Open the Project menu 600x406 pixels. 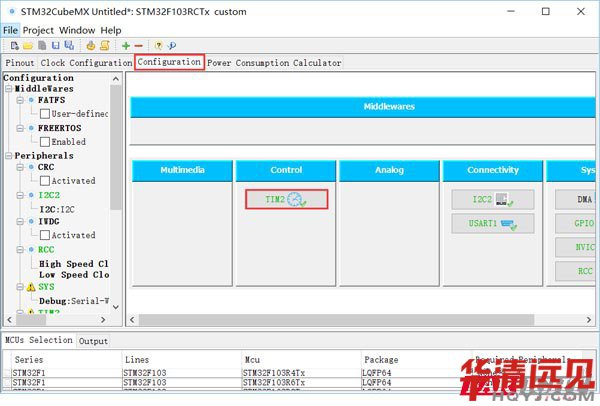click(38, 30)
